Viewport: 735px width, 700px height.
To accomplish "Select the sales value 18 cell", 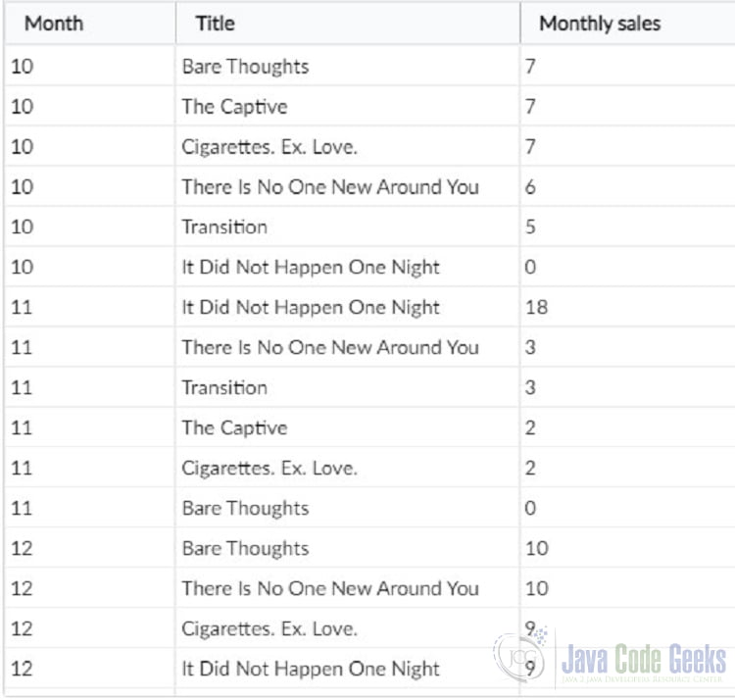I will [x=627, y=307].
